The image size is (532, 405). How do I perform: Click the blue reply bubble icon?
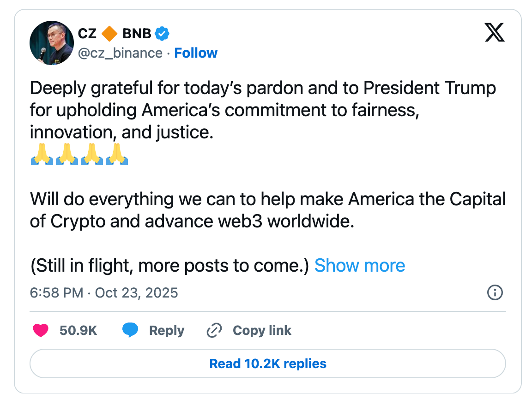click(130, 330)
